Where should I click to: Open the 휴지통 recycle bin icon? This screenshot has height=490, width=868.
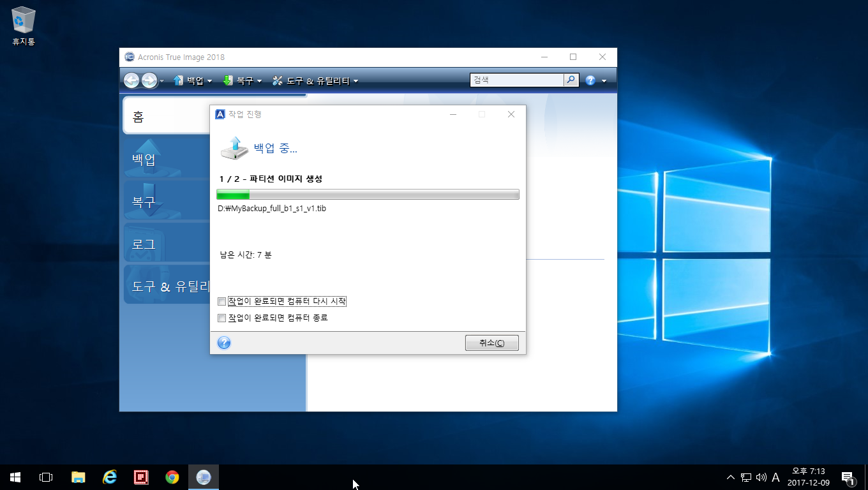tap(24, 26)
